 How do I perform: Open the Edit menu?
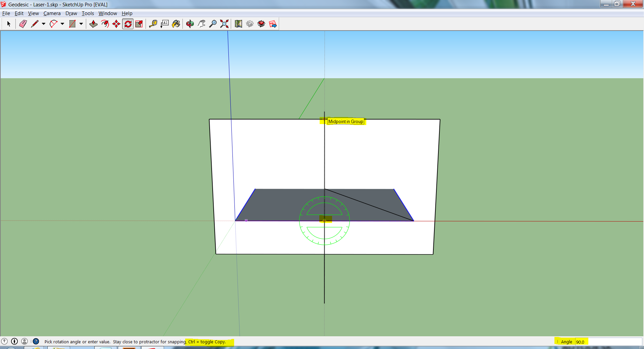(19, 13)
